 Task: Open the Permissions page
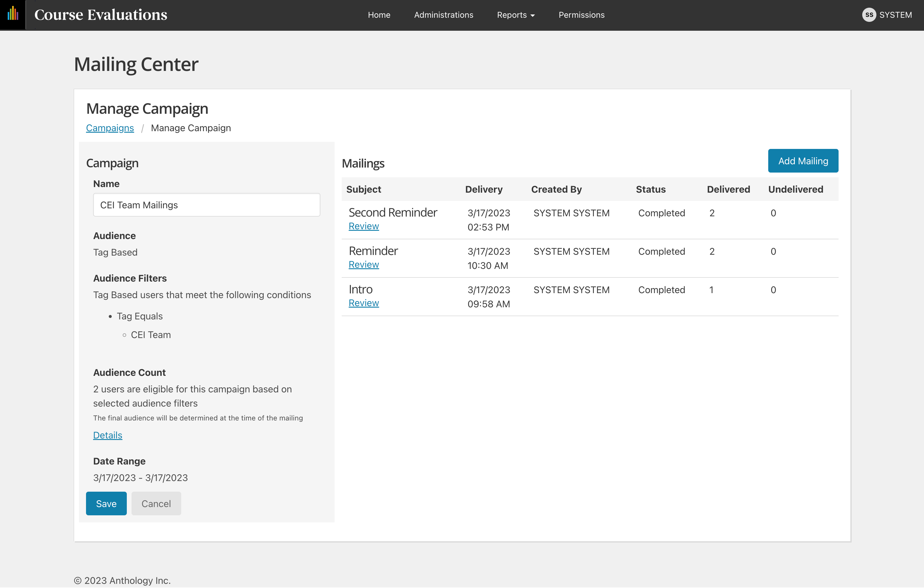(x=581, y=14)
